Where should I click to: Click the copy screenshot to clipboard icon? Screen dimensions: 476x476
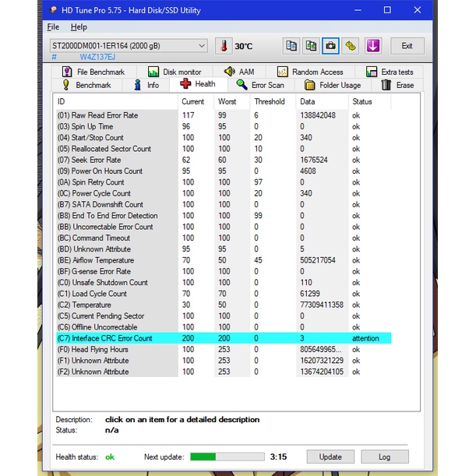coord(311,46)
